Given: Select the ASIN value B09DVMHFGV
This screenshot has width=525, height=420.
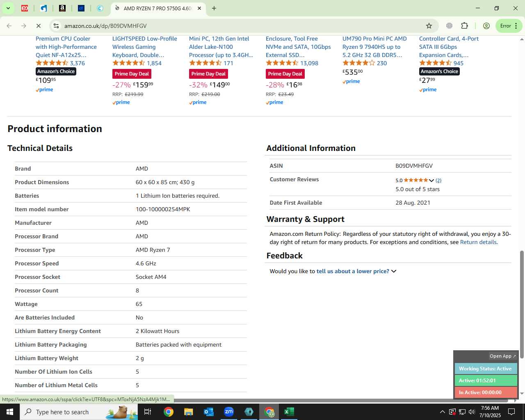Looking at the screenshot, I should 414,166.
